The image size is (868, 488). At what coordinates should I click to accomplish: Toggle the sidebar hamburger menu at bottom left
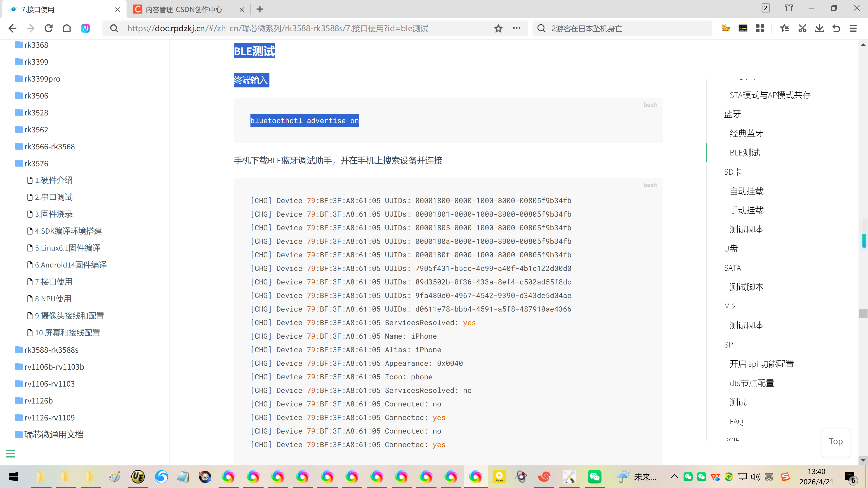(x=10, y=454)
